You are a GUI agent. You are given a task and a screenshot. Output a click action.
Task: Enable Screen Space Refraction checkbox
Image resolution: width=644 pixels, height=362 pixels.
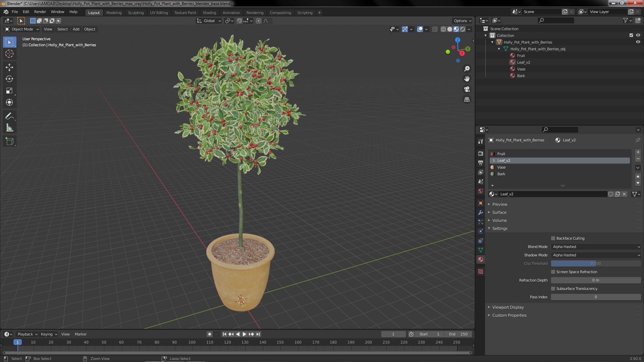click(553, 272)
